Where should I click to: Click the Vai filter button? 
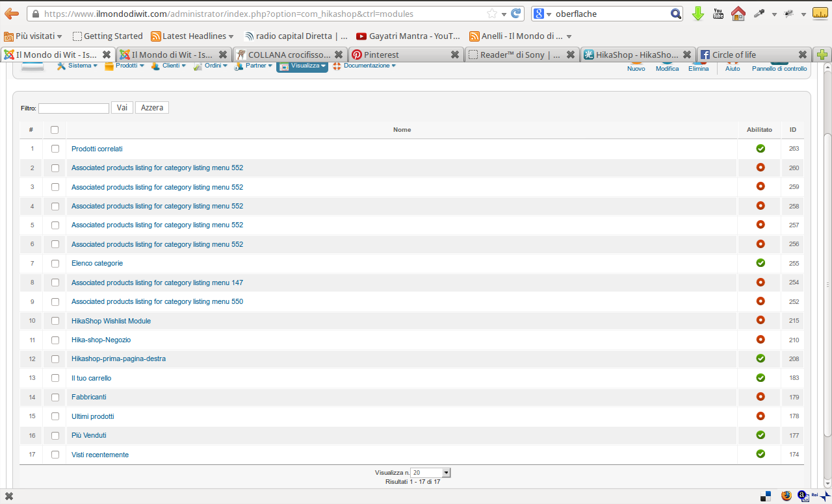[122, 108]
